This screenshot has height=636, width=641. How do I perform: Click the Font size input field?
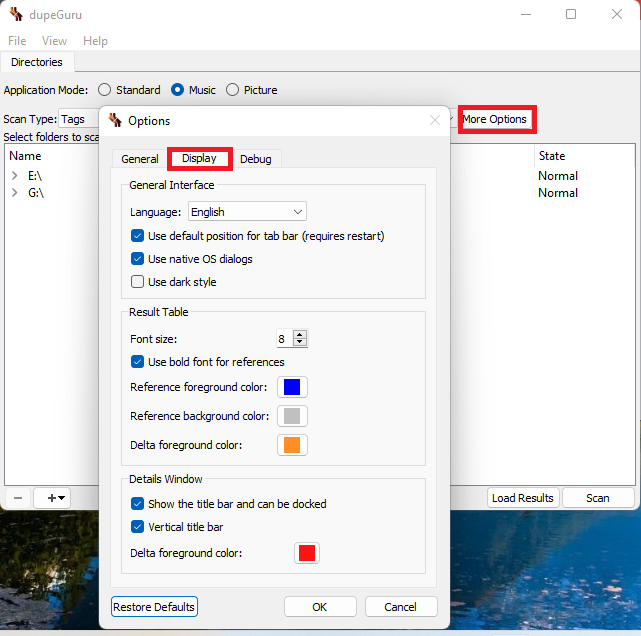(284, 339)
